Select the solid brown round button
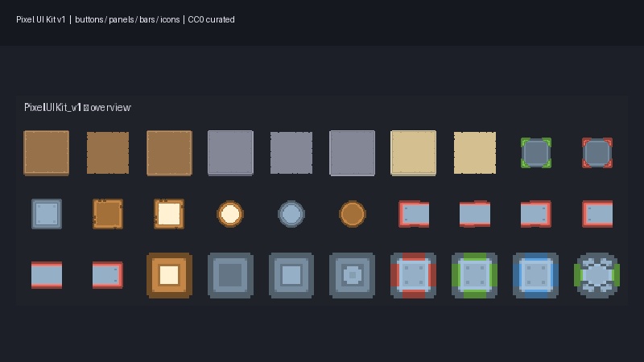 click(353, 214)
